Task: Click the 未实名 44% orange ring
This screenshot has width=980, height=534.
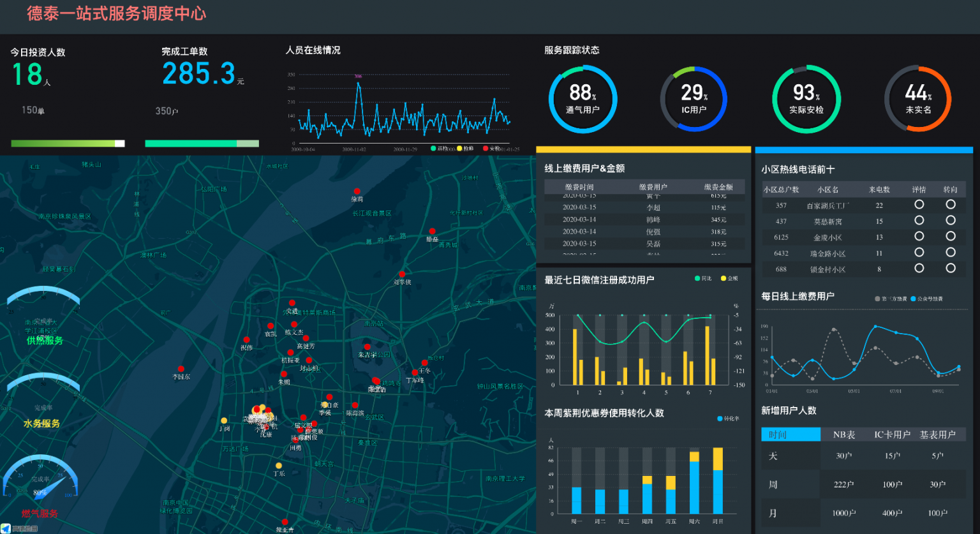Action: 917,99
